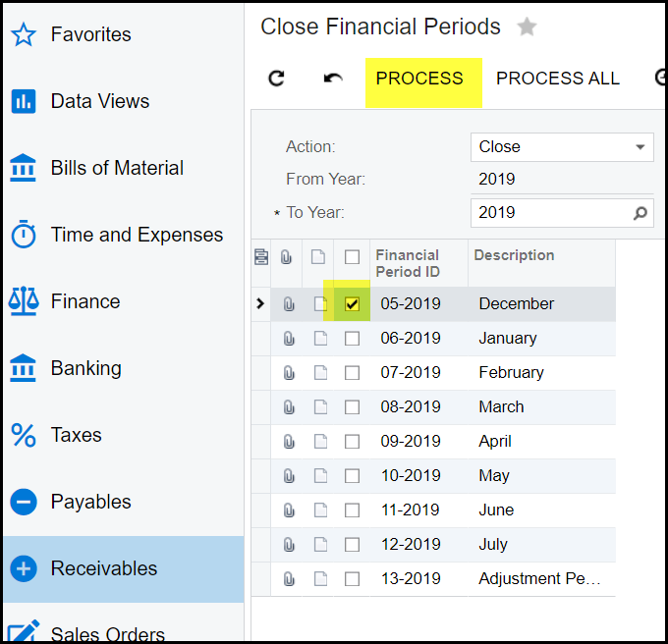Click the refresh icon in toolbar
Viewport: 668px width, 644px height.
[276, 79]
